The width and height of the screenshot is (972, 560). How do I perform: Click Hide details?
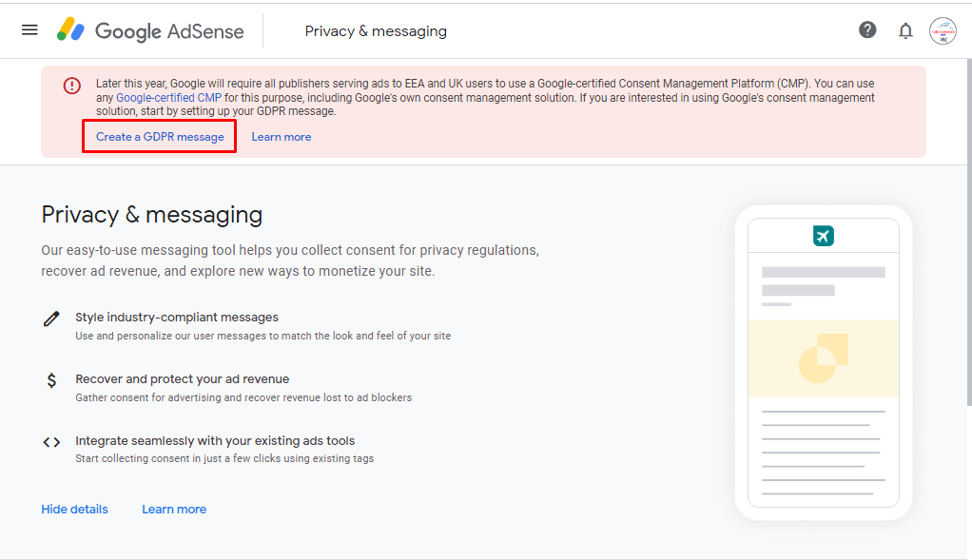pyautogui.click(x=74, y=510)
